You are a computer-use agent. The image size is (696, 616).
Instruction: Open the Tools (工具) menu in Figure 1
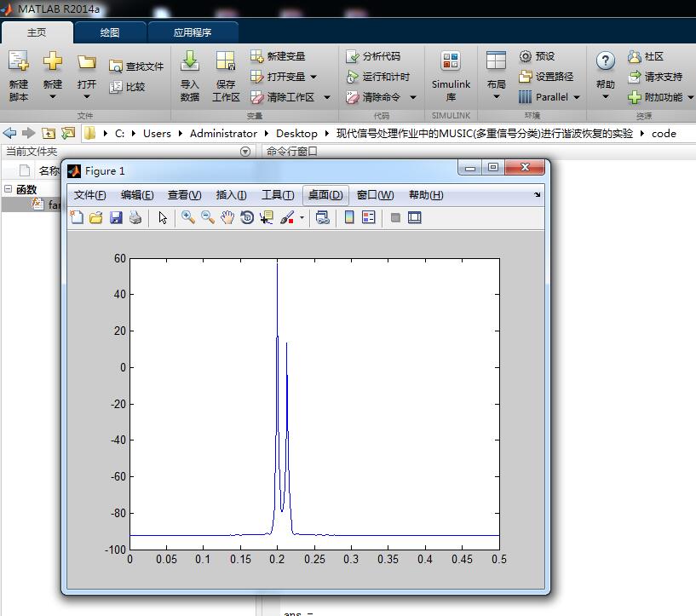278,195
